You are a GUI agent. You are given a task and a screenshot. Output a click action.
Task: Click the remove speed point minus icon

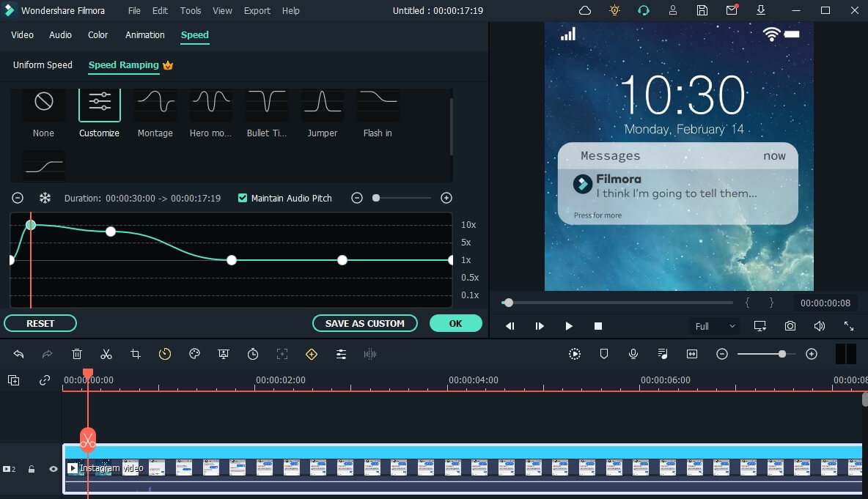18,198
